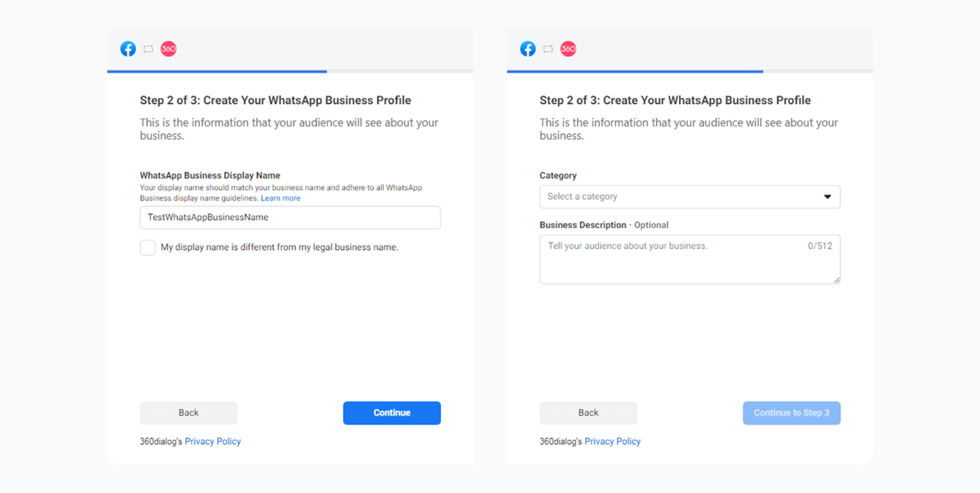Open Privacy Policy link under the category form
This screenshot has height=493, width=980.
pyautogui.click(x=612, y=442)
